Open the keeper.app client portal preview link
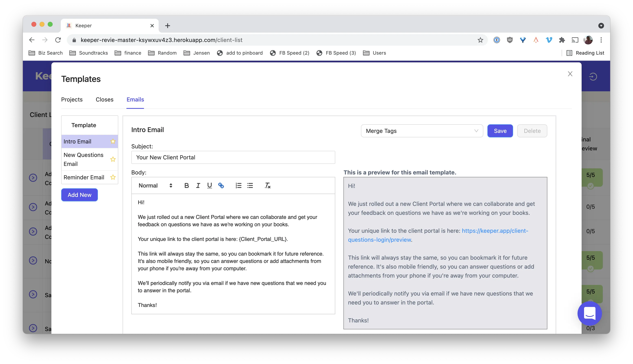The width and height of the screenshot is (633, 364). click(438, 235)
